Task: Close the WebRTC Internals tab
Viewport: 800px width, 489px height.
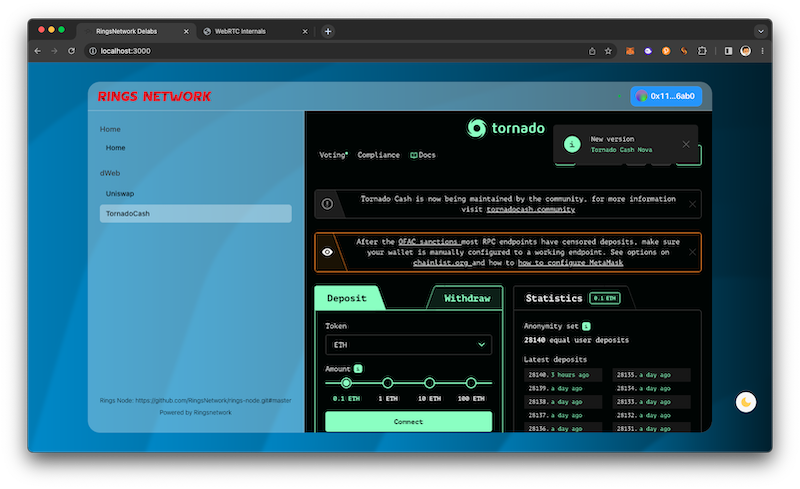Action: click(x=305, y=32)
